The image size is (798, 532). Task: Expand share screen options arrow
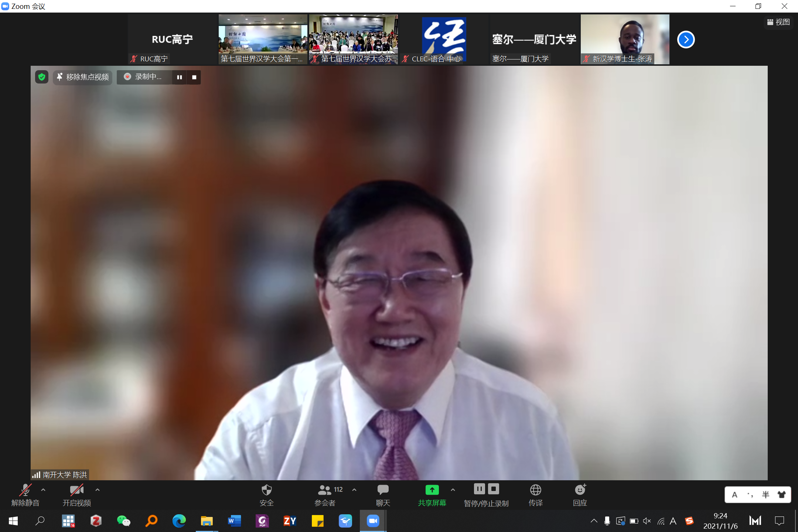[453, 490]
